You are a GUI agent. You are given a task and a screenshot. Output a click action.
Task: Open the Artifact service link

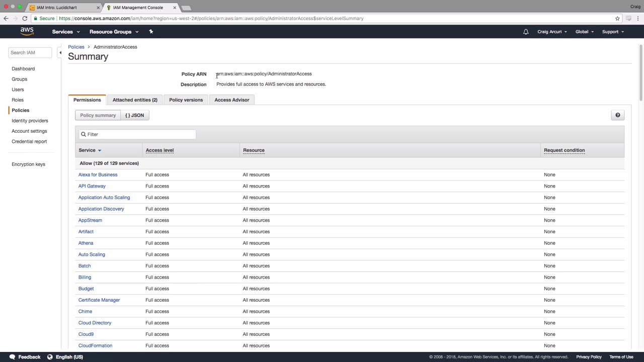click(86, 232)
